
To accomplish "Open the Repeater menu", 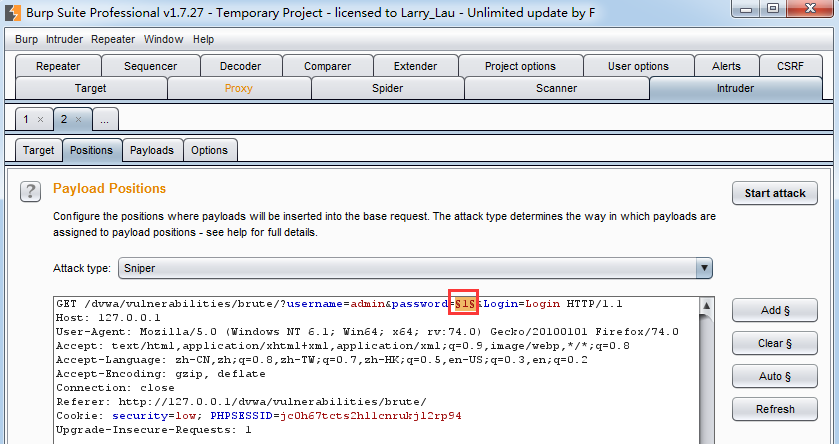I will coord(113,39).
